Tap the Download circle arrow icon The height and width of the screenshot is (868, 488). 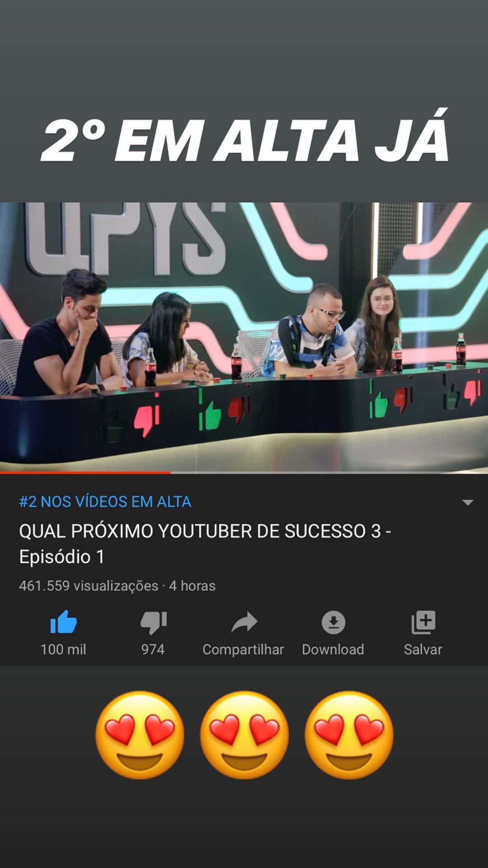point(333,622)
